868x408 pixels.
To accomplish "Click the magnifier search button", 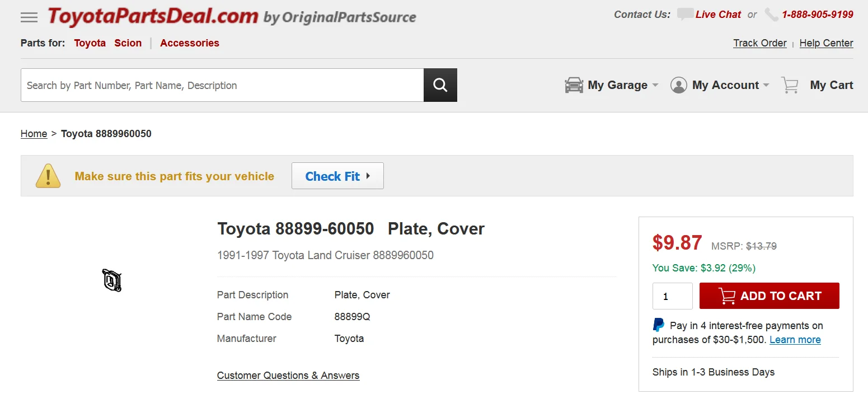I will (x=440, y=85).
